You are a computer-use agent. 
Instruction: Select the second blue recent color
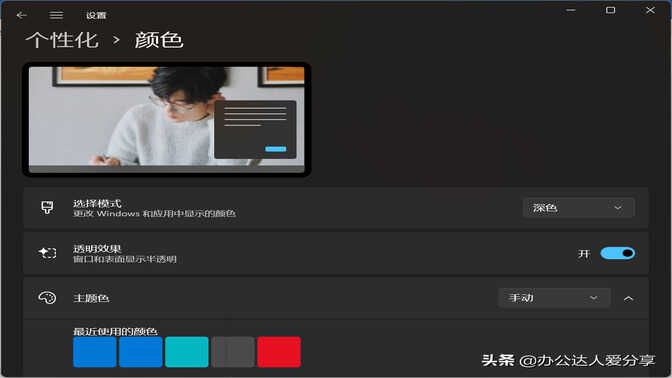[x=141, y=352]
